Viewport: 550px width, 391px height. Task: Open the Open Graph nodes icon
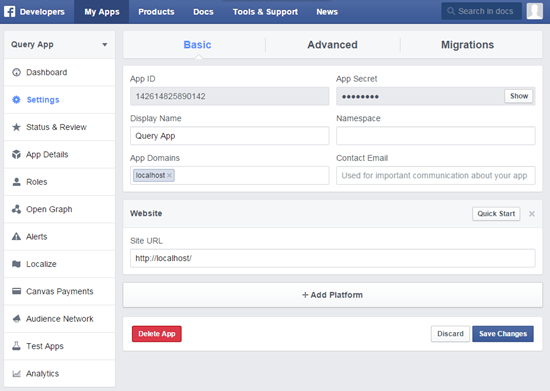(16, 209)
